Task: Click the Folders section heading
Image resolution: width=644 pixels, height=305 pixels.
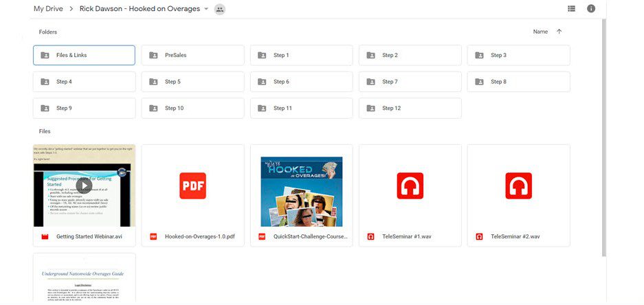Action: (48, 32)
